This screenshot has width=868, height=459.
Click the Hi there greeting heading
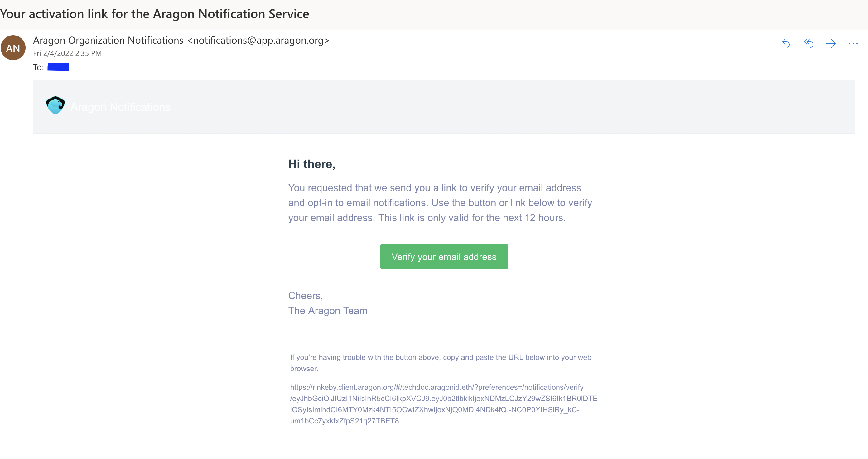(312, 164)
